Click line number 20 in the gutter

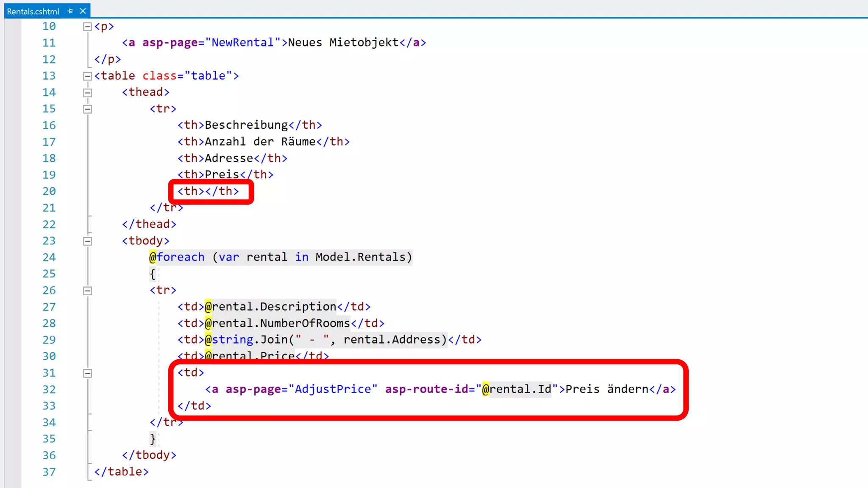click(49, 191)
